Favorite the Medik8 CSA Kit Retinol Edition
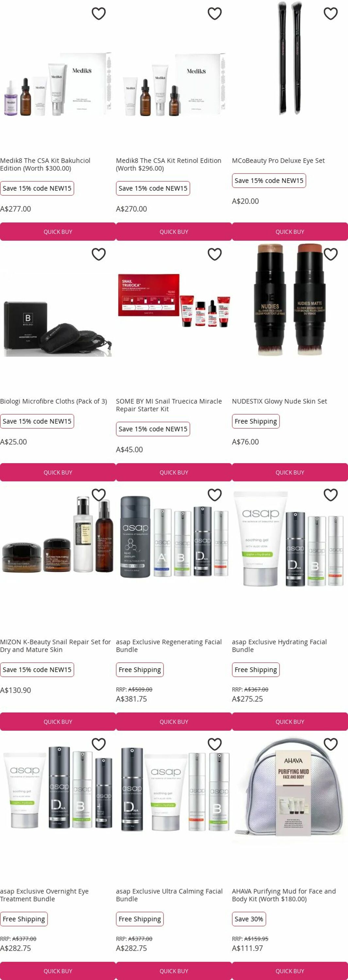Screen dimensions: 348x980 coord(215,14)
